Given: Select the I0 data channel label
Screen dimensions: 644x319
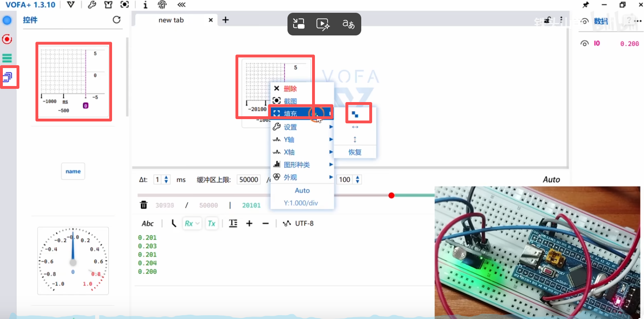Looking at the screenshot, I should pos(597,43).
